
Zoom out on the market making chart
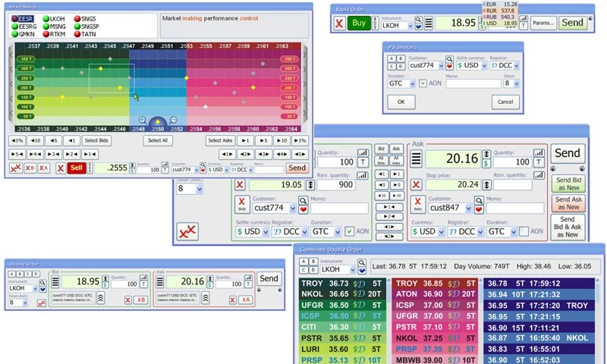coord(174,120)
